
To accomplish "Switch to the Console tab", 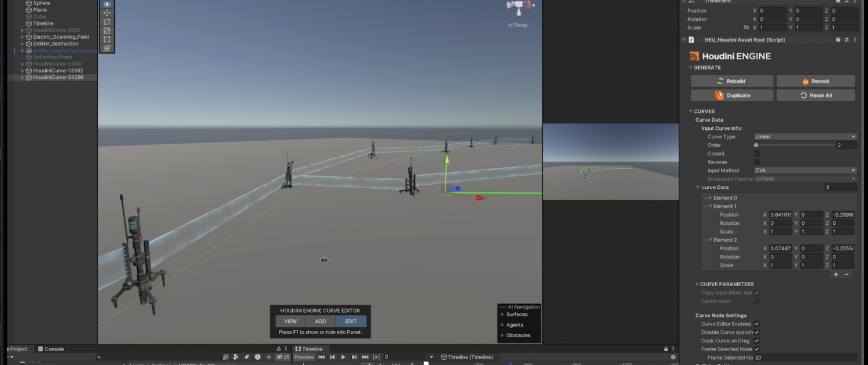I will tap(51, 349).
